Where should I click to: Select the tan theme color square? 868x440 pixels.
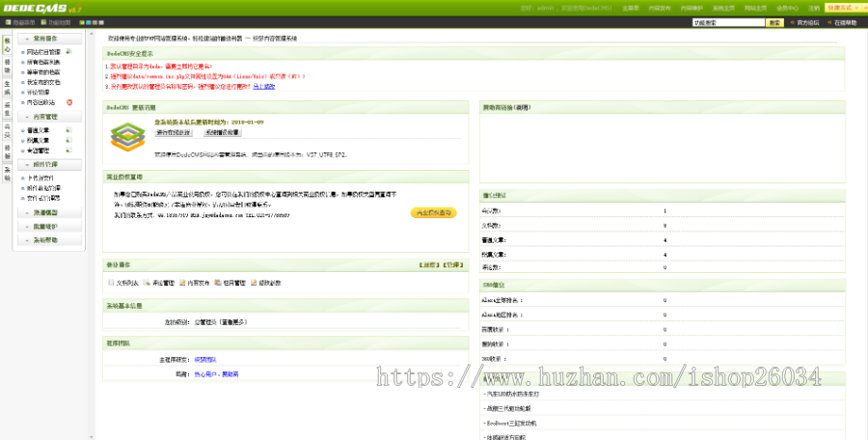pos(95,23)
